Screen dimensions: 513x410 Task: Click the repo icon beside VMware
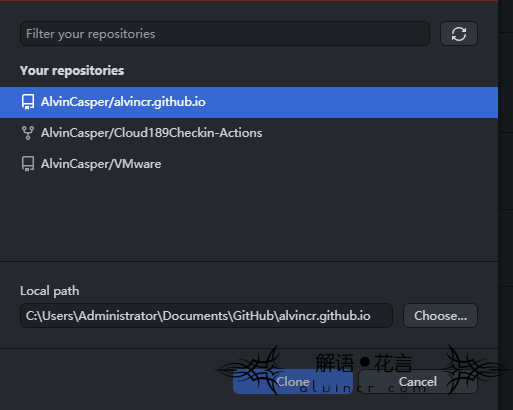[28, 164]
